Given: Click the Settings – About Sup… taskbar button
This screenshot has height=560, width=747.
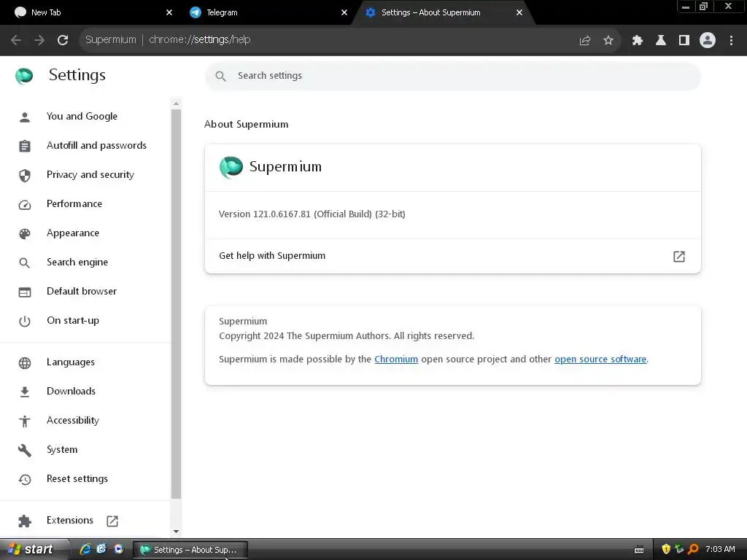Looking at the screenshot, I should point(190,550).
